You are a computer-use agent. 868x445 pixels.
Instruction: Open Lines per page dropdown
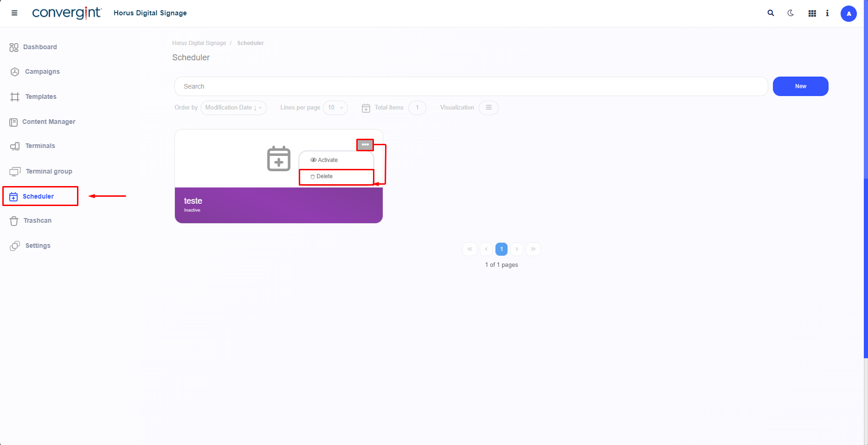click(x=335, y=108)
